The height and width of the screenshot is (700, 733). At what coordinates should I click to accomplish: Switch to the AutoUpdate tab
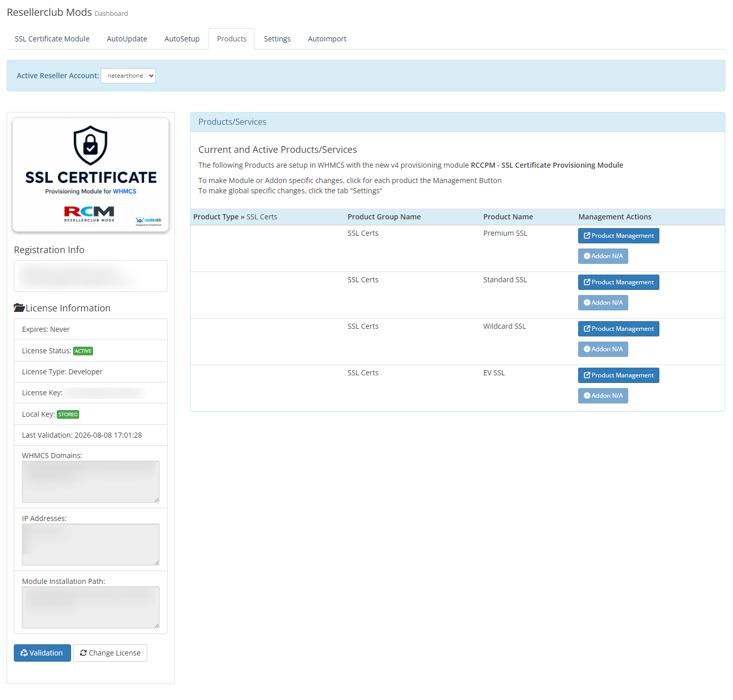(x=127, y=39)
